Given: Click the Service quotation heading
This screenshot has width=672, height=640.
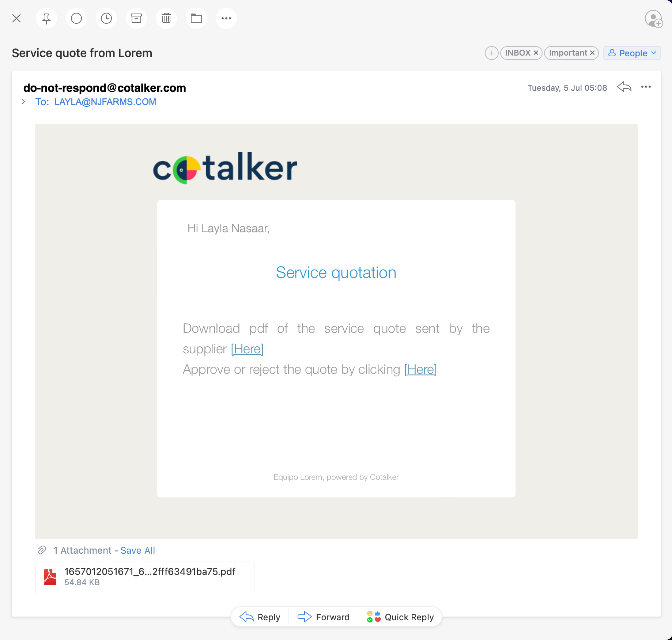Looking at the screenshot, I should (336, 273).
